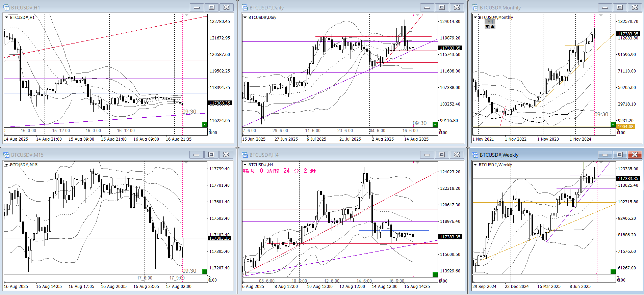The width and height of the screenshot is (644, 295).
Task: Click the 117383.35 current price tag on Daily
Action: click(x=450, y=48)
